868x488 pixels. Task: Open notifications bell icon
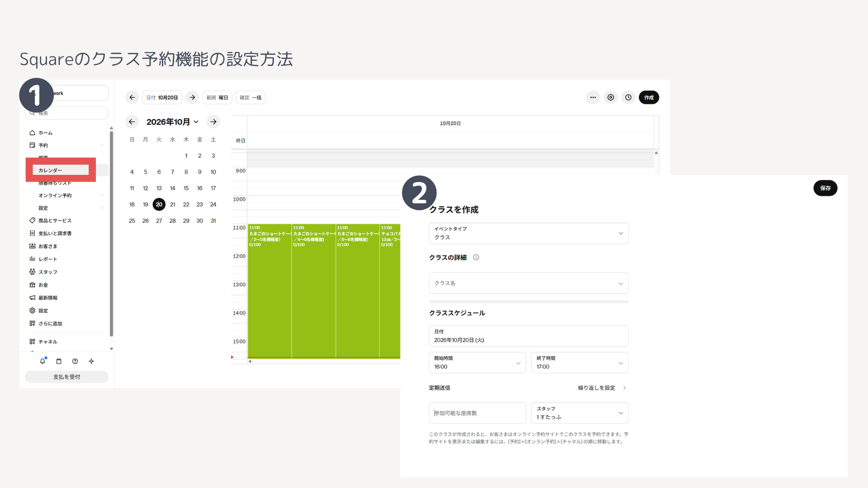(x=42, y=361)
